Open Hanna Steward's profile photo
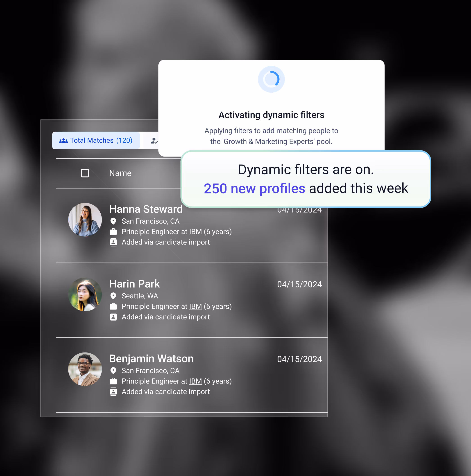This screenshot has width=471, height=476. tap(85, 220)
